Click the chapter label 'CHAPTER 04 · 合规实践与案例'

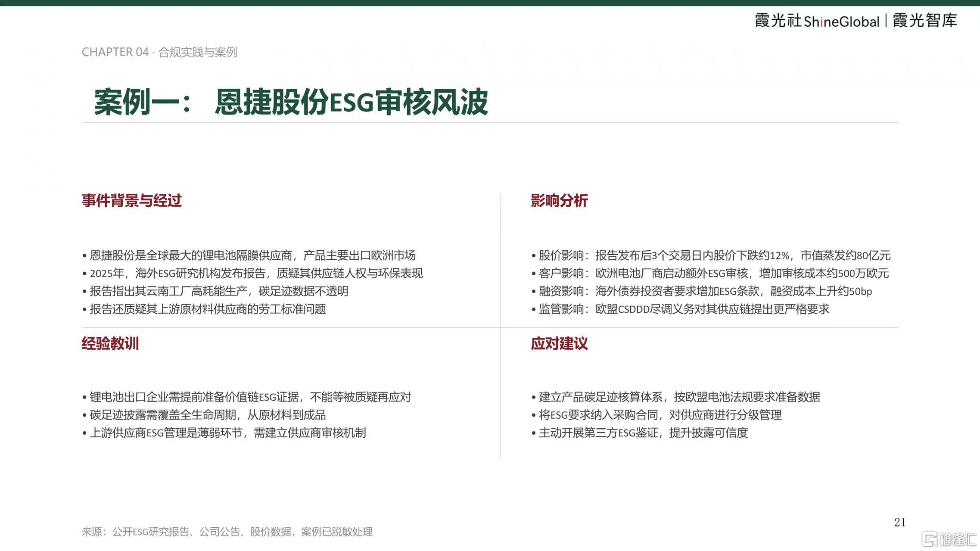pyautogui.click(x=159, y=52)
